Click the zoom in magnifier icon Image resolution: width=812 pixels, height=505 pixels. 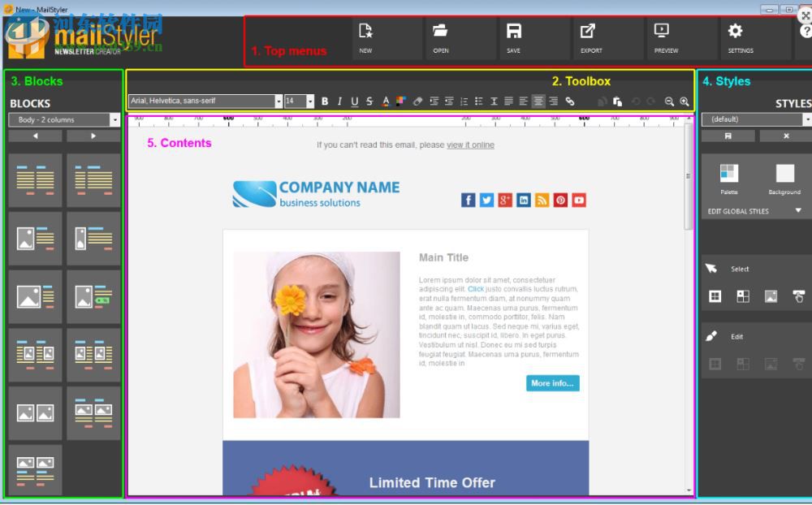tap(682, 101)
